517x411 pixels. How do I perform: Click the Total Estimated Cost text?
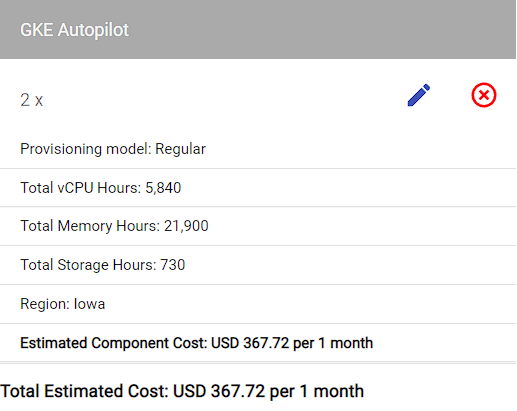[x=182, y=391]
